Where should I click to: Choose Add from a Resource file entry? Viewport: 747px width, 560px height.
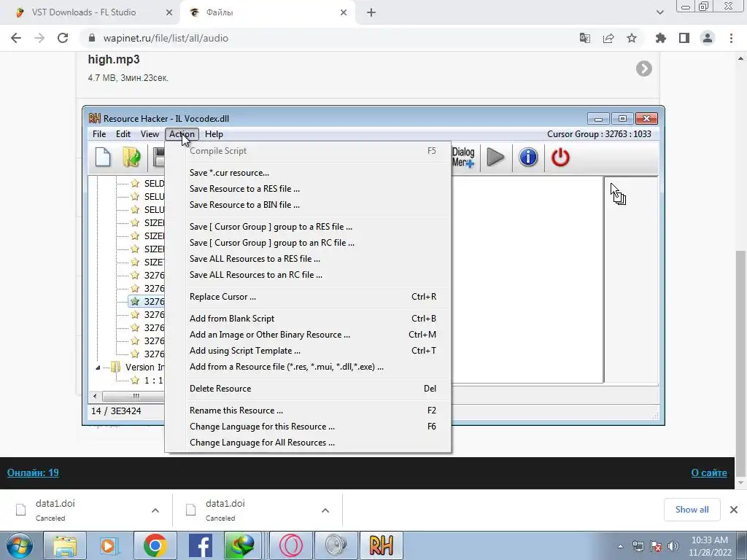click(308, 367)
